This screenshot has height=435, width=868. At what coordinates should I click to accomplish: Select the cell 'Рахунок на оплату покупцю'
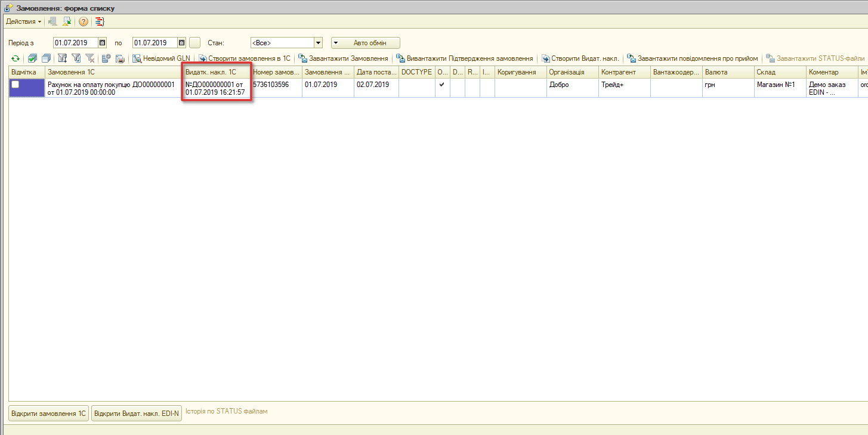pos(114,88)
